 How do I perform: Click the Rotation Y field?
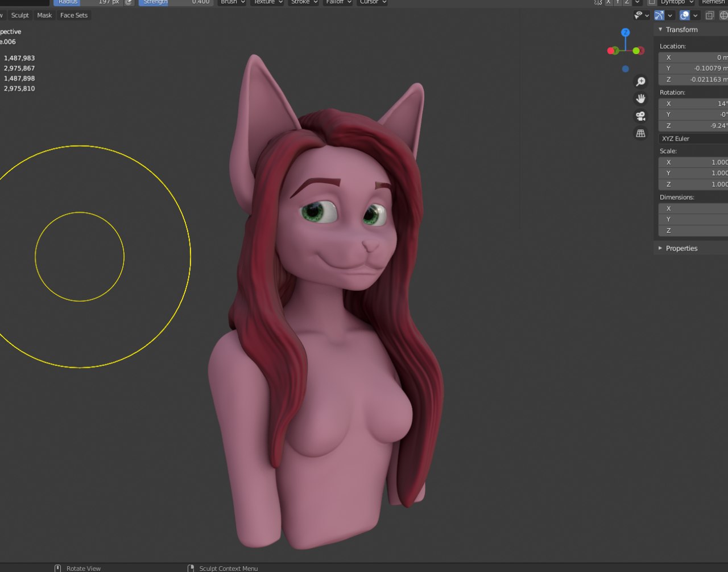(693, 114)
